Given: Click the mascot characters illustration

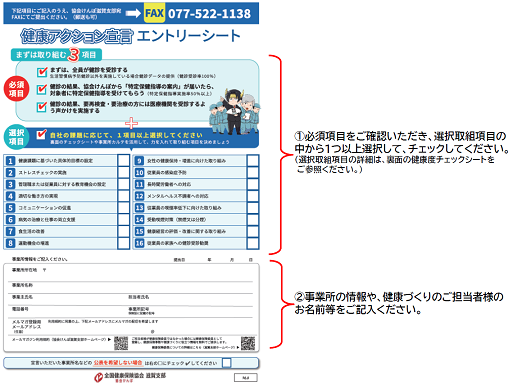Looking at the screenshot, I should [235, 111].
